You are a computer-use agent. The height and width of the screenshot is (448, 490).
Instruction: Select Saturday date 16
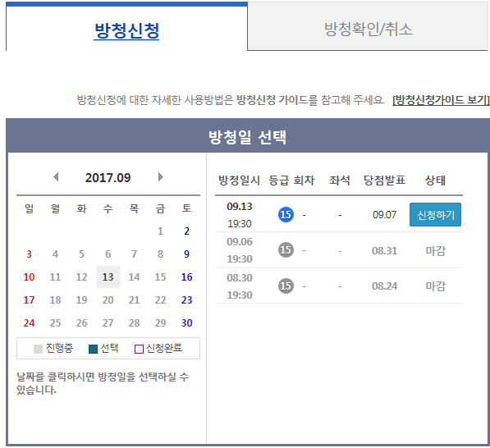point(186,277)
